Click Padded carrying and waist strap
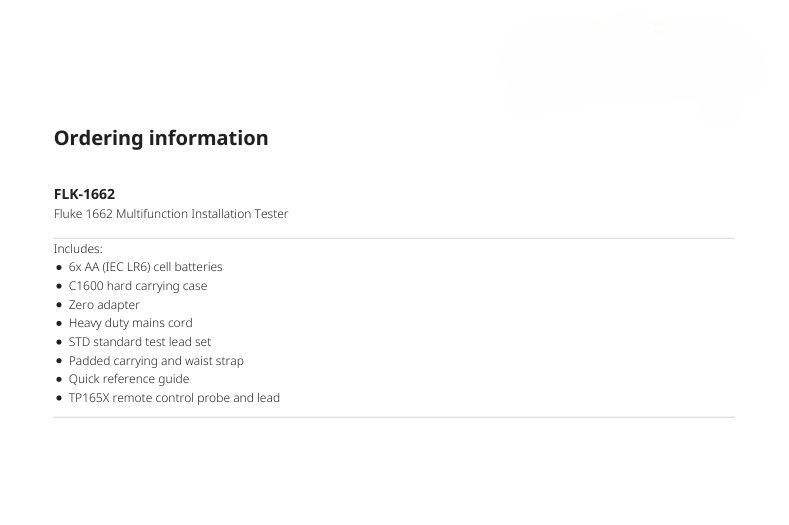This screenshot has height=525, width=789. pyautogui.click(x=156, y=361)
